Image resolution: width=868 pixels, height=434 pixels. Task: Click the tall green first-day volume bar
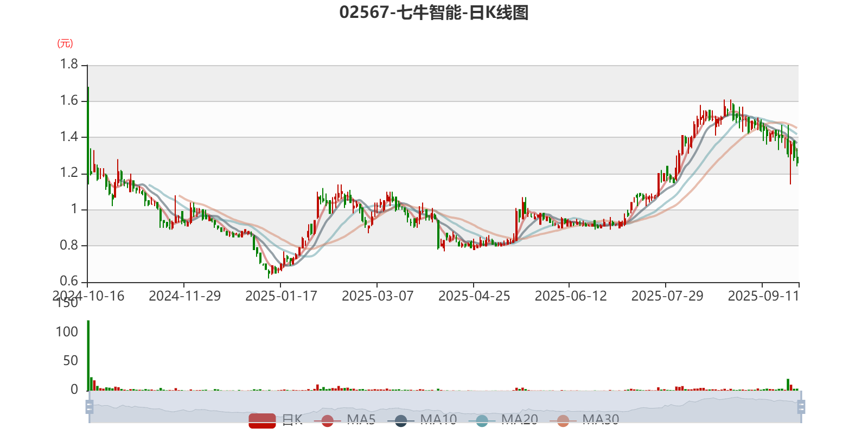[x=88, y=355]
